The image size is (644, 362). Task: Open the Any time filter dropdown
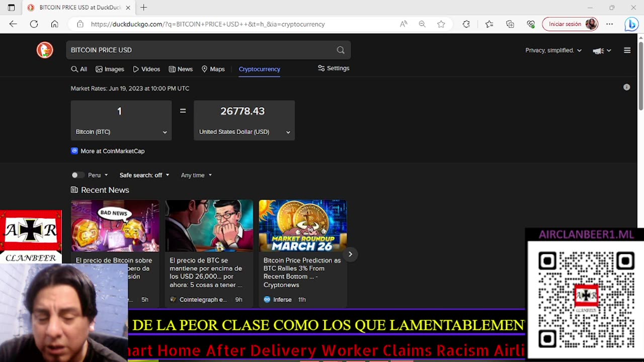[196, 175]
